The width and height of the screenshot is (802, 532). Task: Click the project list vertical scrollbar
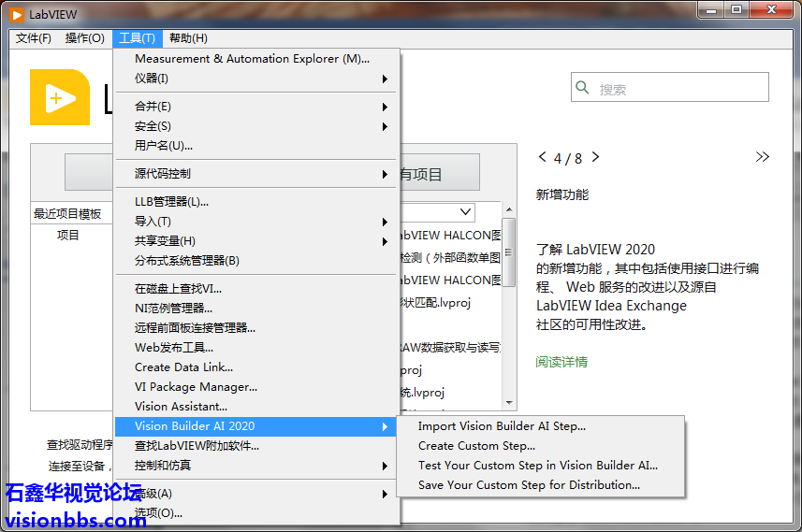(509, 309)
